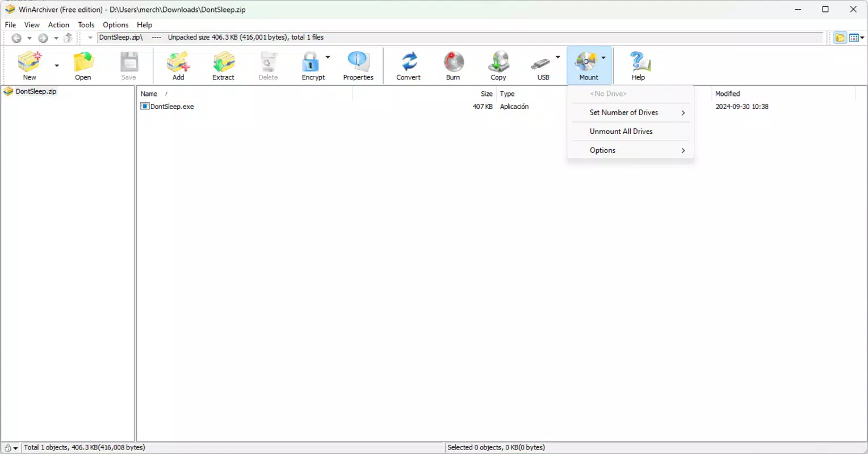Image resolution: width=868 pixels, height=454 pixels.
Task: Expand Set Number of Drives submenu
Action: click(630, 112)
